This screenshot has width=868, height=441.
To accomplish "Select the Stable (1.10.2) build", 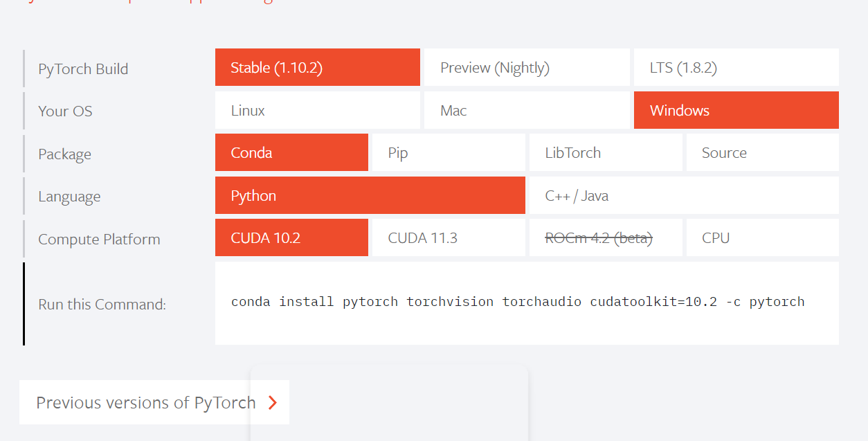I will pyautogui.click(x=318, y=67).
